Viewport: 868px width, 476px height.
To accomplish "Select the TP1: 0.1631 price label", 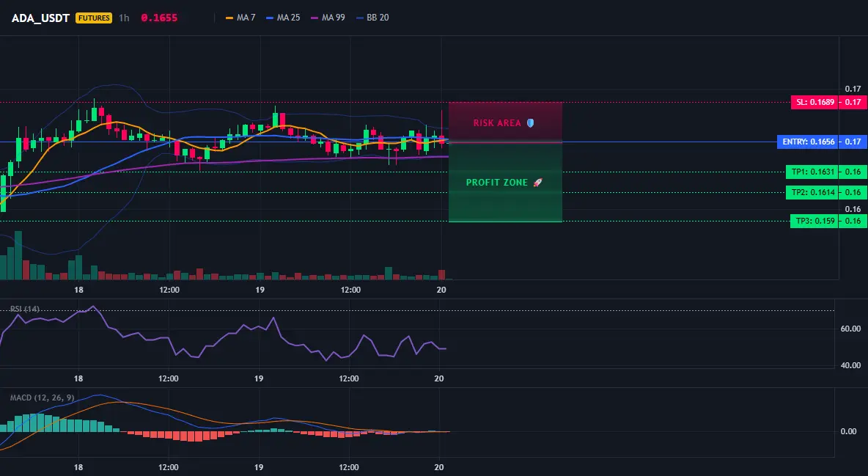I will click(x=812, y=172).
